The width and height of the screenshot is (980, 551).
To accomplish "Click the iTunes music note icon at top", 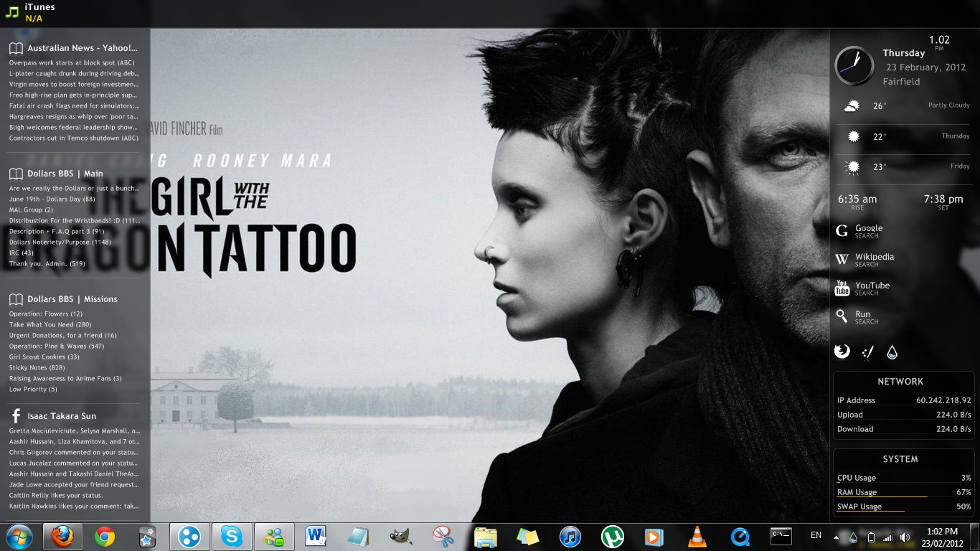I will point(11,12).
